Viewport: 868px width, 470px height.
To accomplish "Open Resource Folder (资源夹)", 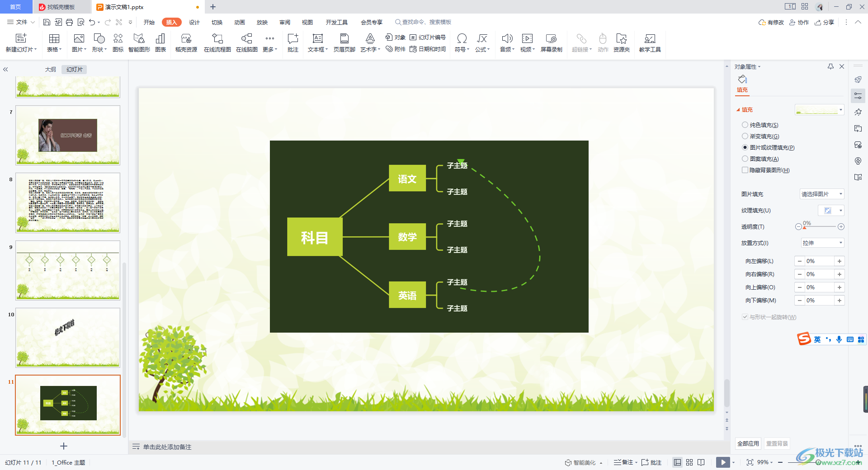I will tap(622, 43).
